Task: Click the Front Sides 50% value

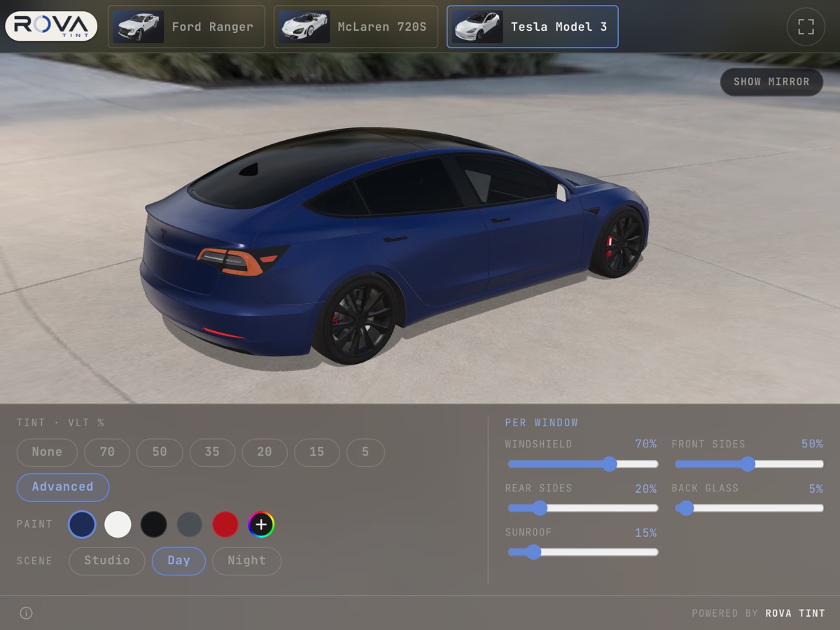Action: 812,444
